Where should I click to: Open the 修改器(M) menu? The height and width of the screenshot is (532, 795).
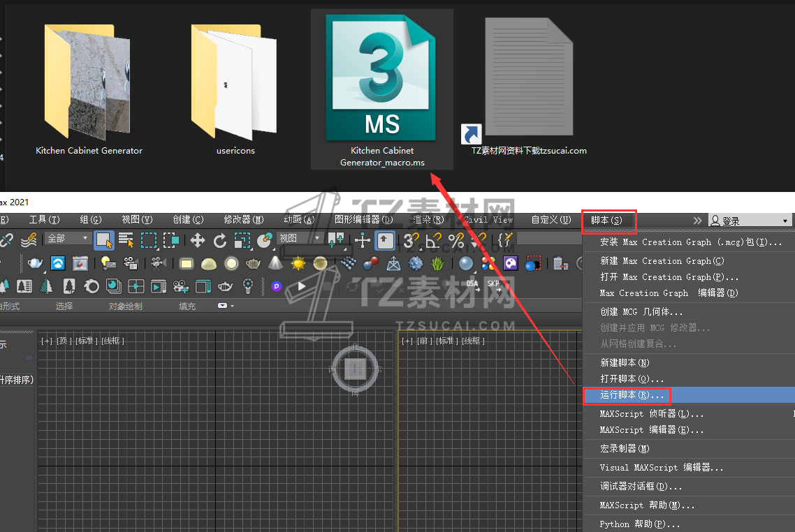pos(243,219)
